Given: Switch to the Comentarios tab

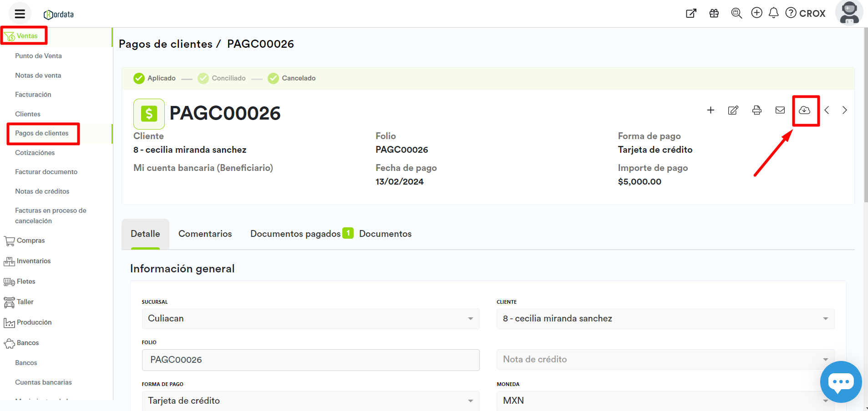Looking at the screenshot, I should tap(205, 234).
